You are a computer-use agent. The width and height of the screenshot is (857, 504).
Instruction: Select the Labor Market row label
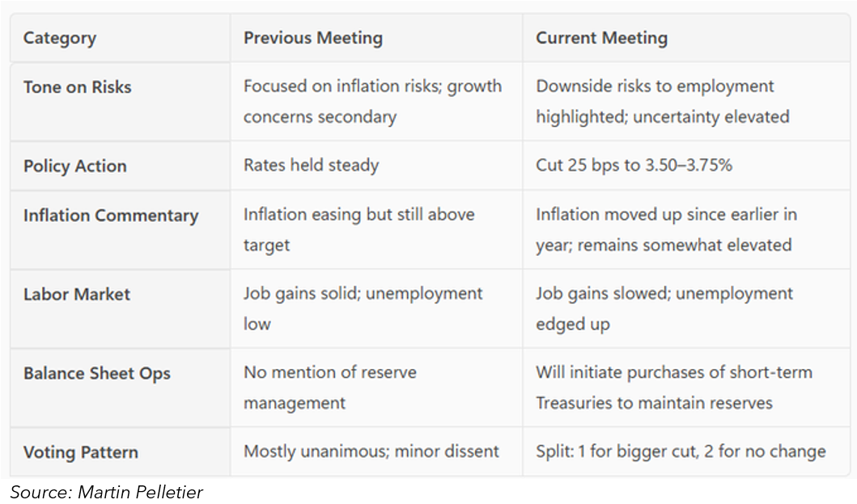(76, 294)
